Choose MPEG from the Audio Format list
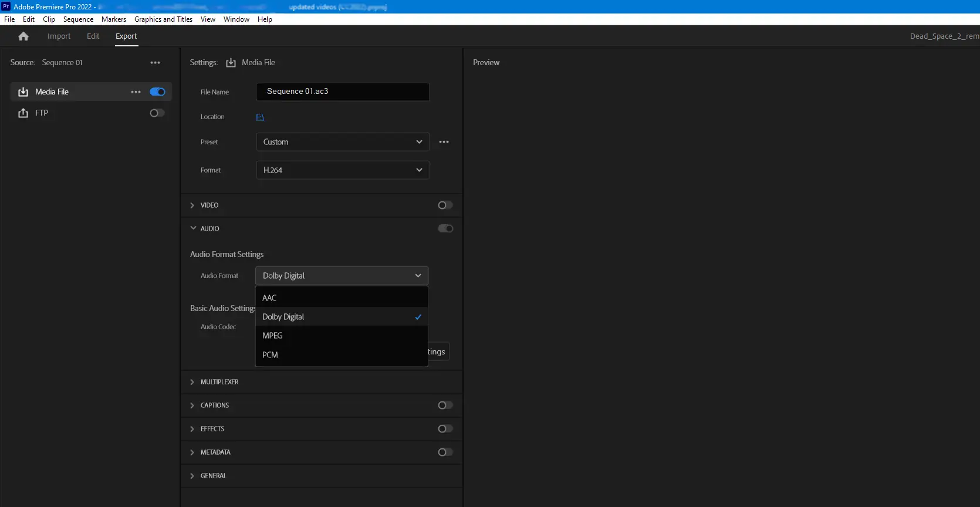Image resolution: width=980 pixels, height=507 pixels. (x=342, y=336)
